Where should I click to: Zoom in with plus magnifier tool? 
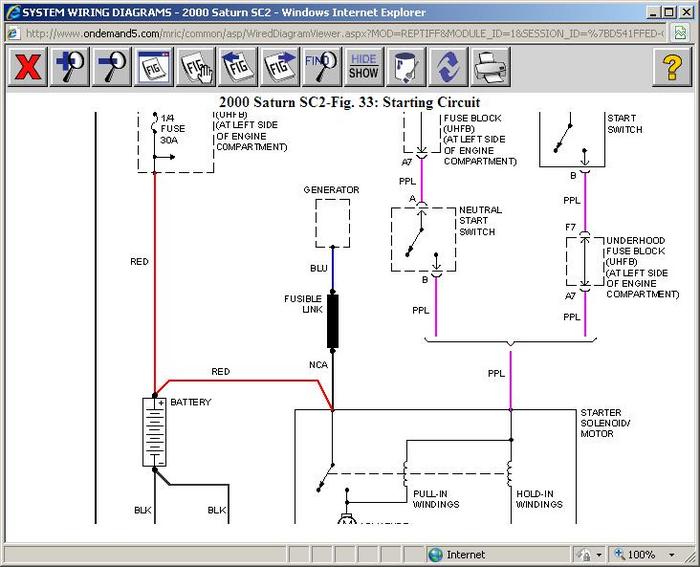coord(70,67)
